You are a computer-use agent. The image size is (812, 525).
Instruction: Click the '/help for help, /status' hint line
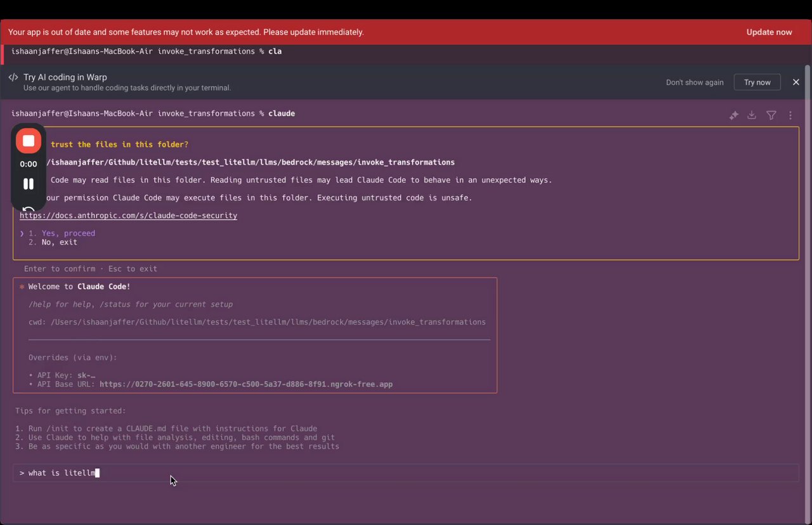pos(131,304)
